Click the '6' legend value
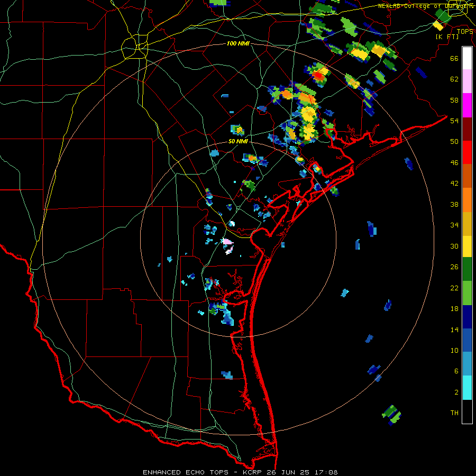This screenshot has height=476, width=476. pos(456,371)
